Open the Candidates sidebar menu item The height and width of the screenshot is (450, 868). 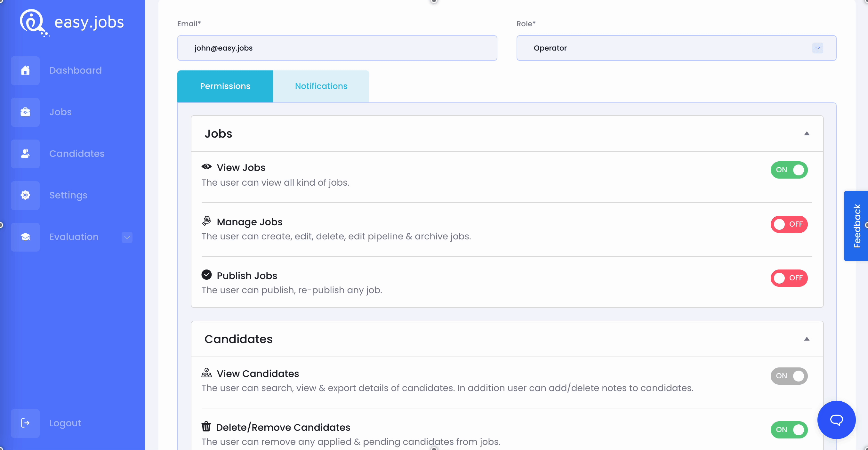(x=77, y=154)
